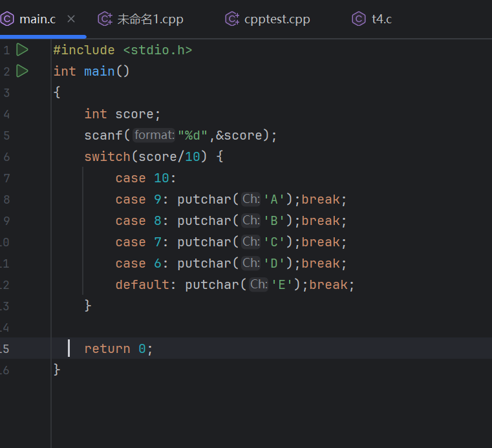The image size is (492, 448).
Task: Open the cpptest.cpp tab
Action: [277, 19]
